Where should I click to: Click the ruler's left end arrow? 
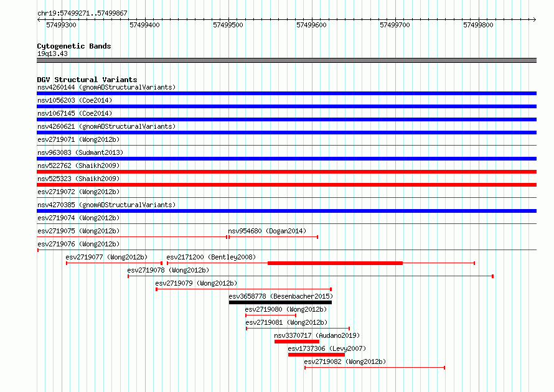[x=39, y=19]
